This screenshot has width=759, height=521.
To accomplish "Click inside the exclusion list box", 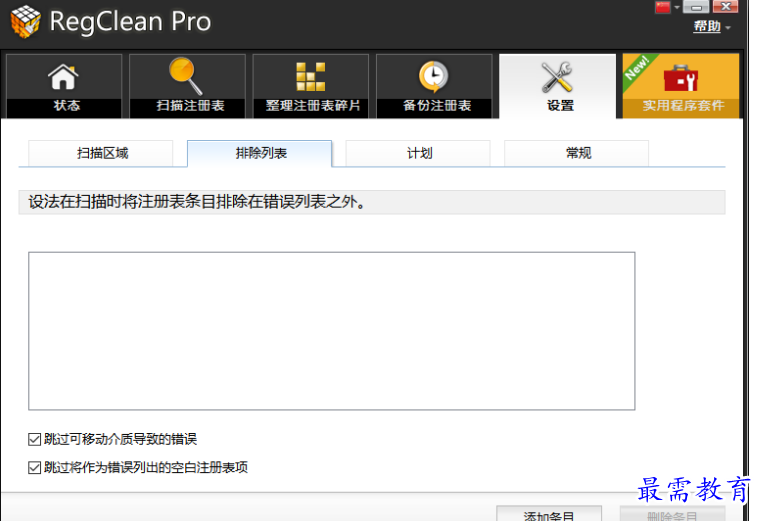I will coord(332,331).
